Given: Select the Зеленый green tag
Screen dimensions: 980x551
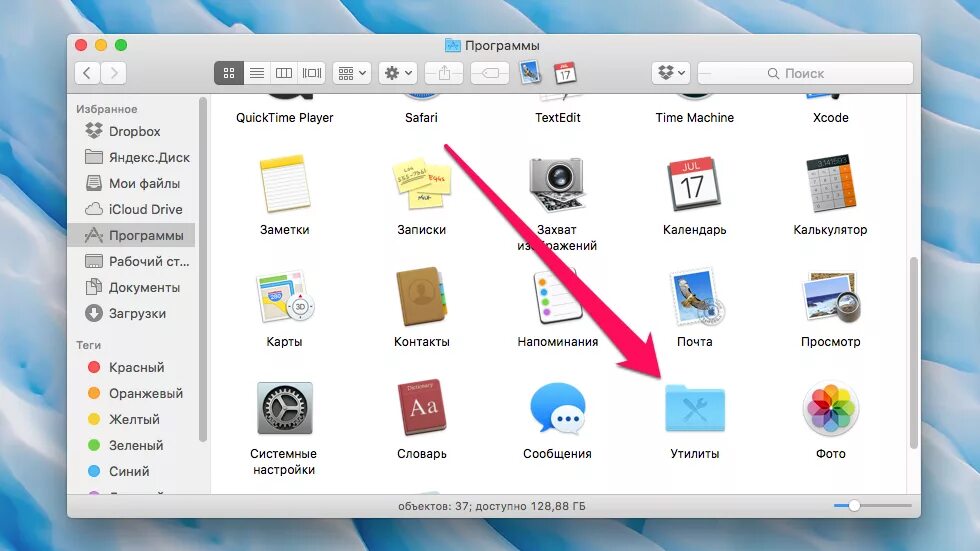Looking at the screenshot, I should [131, 445].
